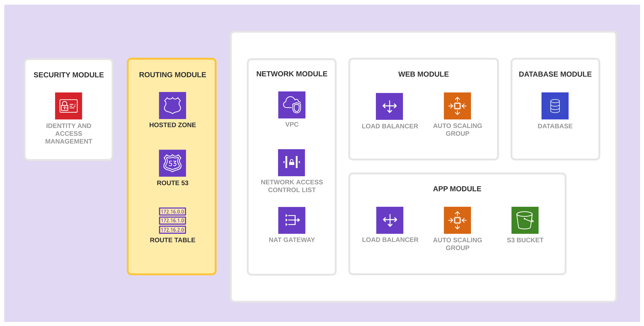Click the Security Module heading
The height and width of the screenshot is (326, 644).
coord(69,75)
